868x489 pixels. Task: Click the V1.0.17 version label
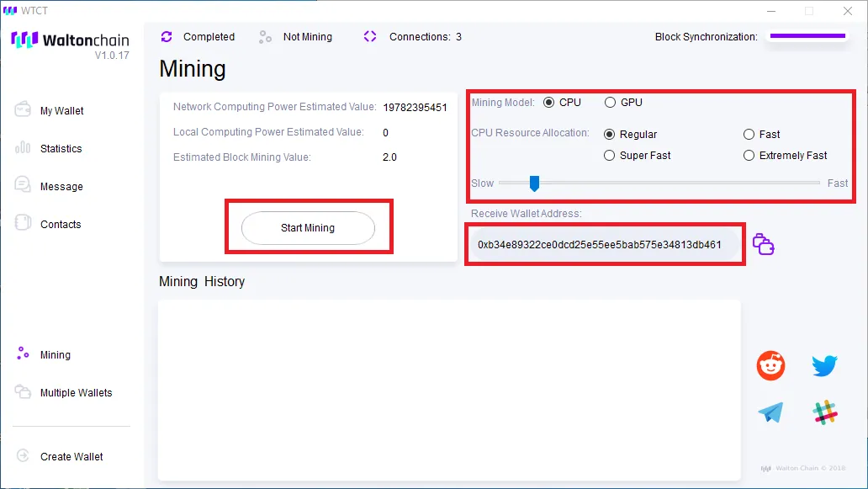[112, 56]
